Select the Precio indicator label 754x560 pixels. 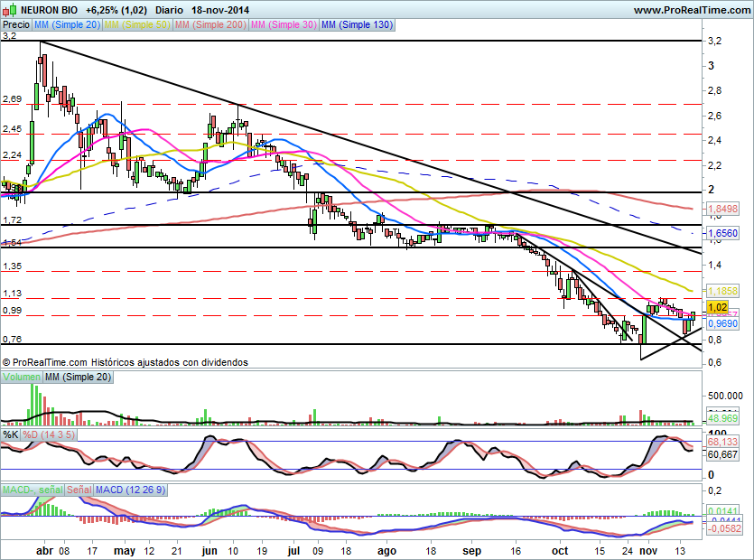click(x=15, y=25)
